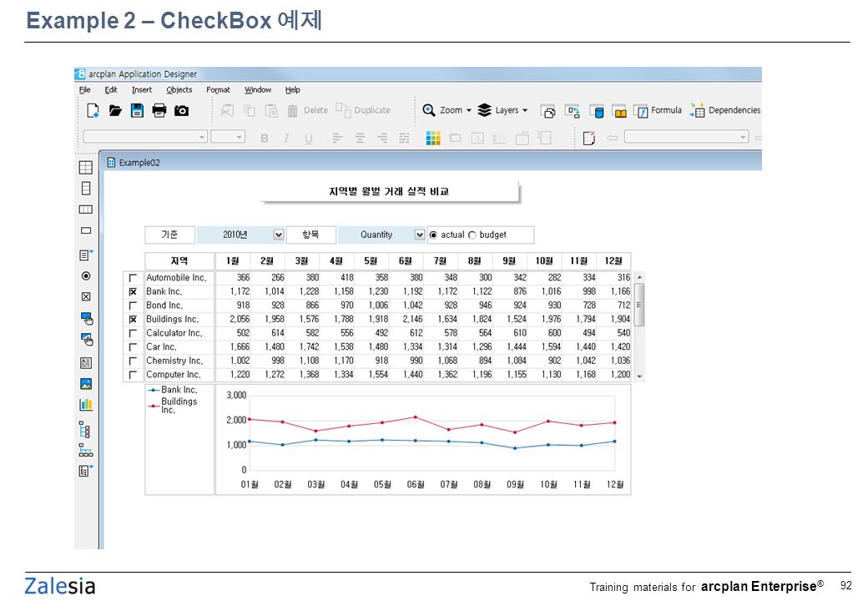Viewport: 868px width, 601px height.
Task: Click the Layers stack icon
Action: (484, 110)
